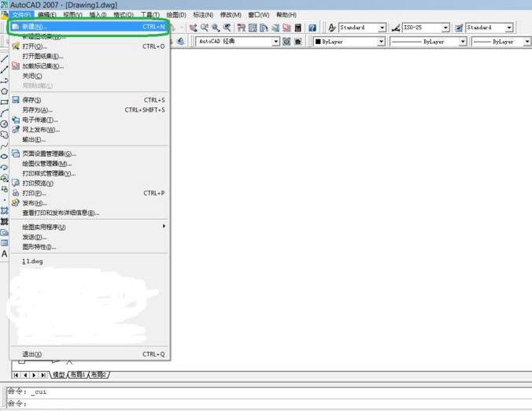Click the command line input field
Viewport: 532px width, 411px height.
pyautogui.click(x=269, y=404)
